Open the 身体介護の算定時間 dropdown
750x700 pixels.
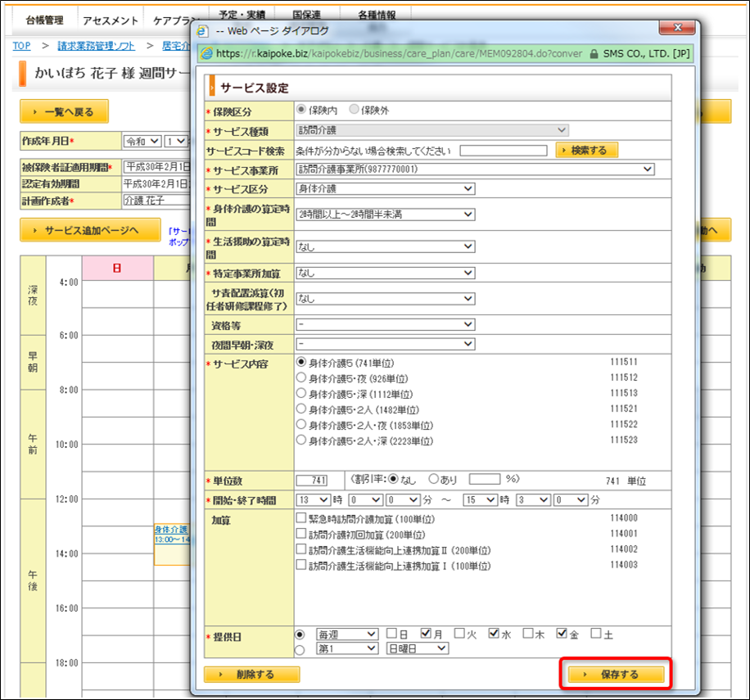click(x=386, y=215)
